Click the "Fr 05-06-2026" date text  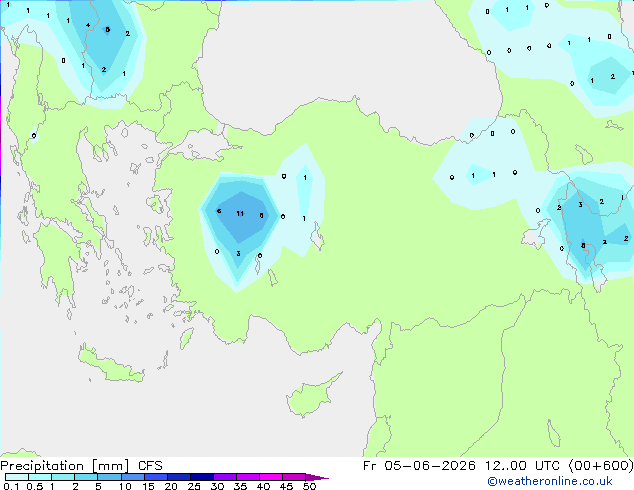[x=419, y=466]
